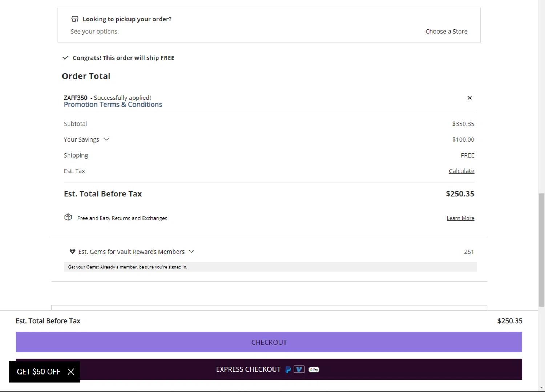
Task: Open Learn More about returns
Action: [460, 218]
